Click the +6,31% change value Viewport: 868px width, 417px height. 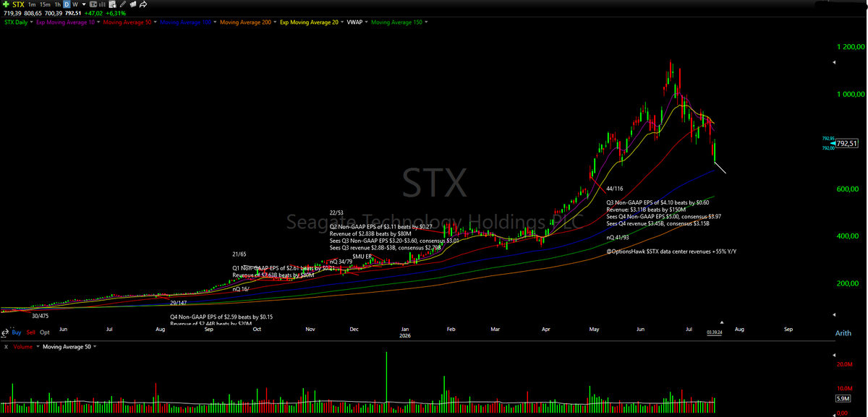tap(116, 13)
